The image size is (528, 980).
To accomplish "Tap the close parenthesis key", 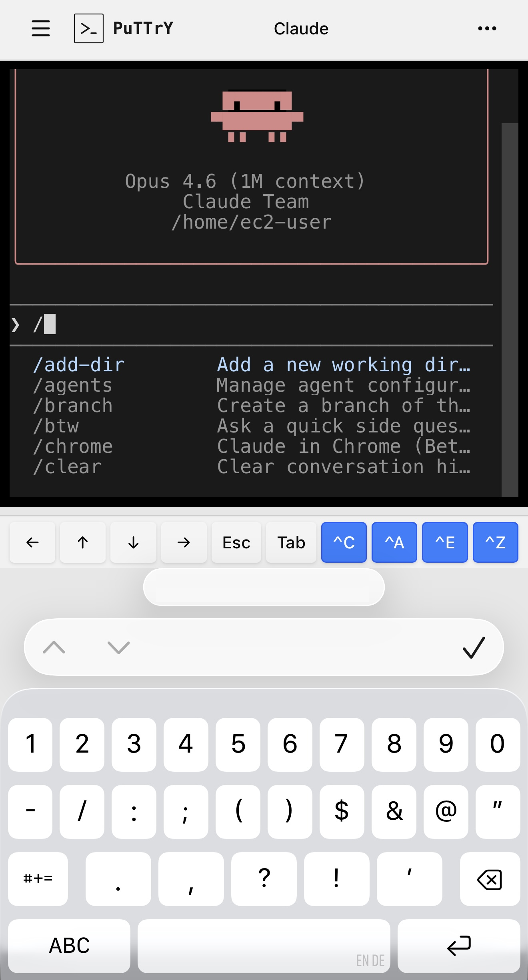I will tap(290, 812).
